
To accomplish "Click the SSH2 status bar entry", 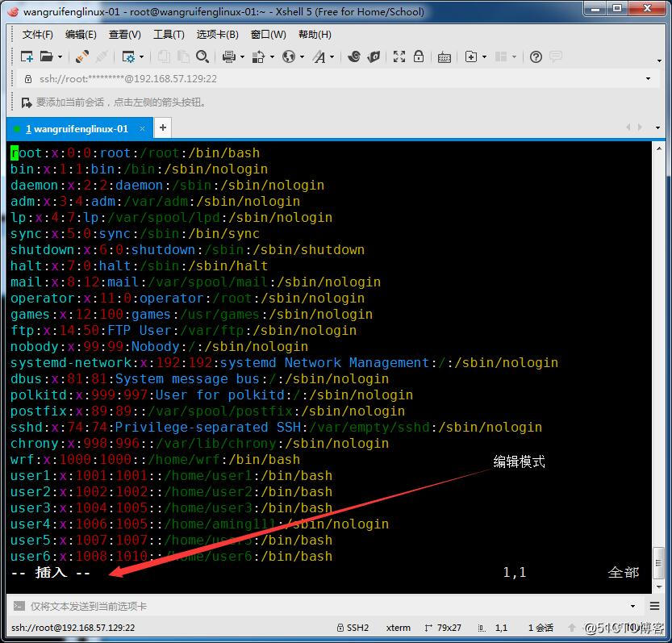I will coord(353,628).
